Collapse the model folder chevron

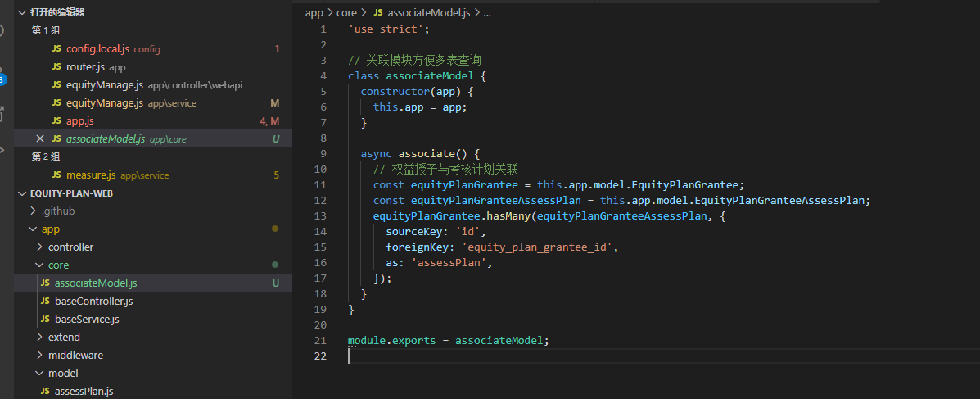(x=40, y=374)
